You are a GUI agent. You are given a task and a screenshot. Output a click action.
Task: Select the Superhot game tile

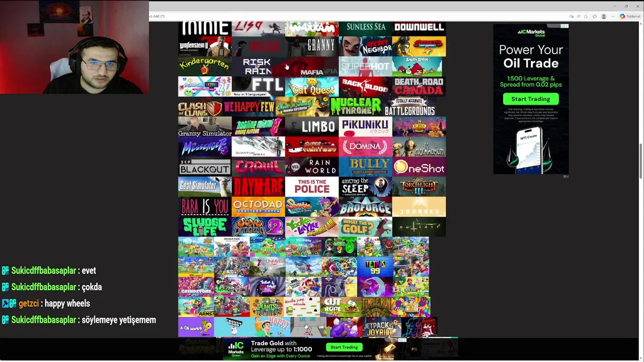point(365,66)
